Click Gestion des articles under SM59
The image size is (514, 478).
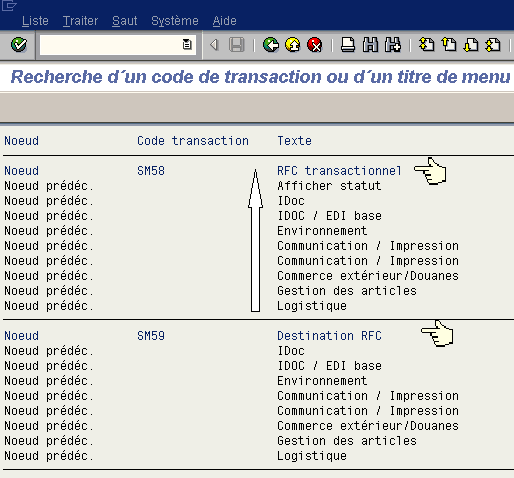[347, 441]
